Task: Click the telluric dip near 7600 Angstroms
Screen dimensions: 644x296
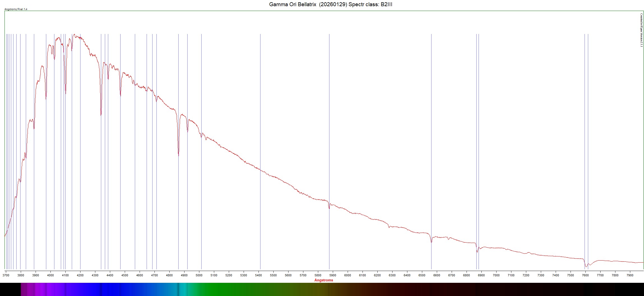Action: coord(586,266)
